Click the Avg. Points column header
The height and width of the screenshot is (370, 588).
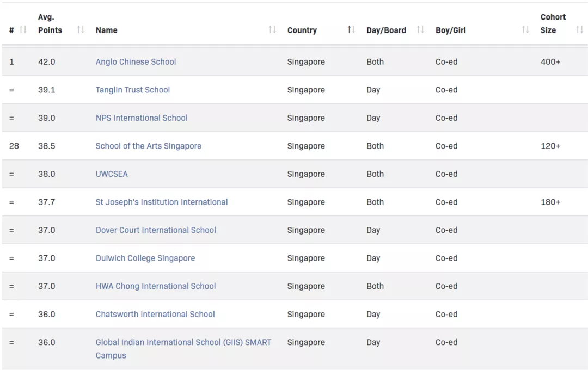coord(50,23)
